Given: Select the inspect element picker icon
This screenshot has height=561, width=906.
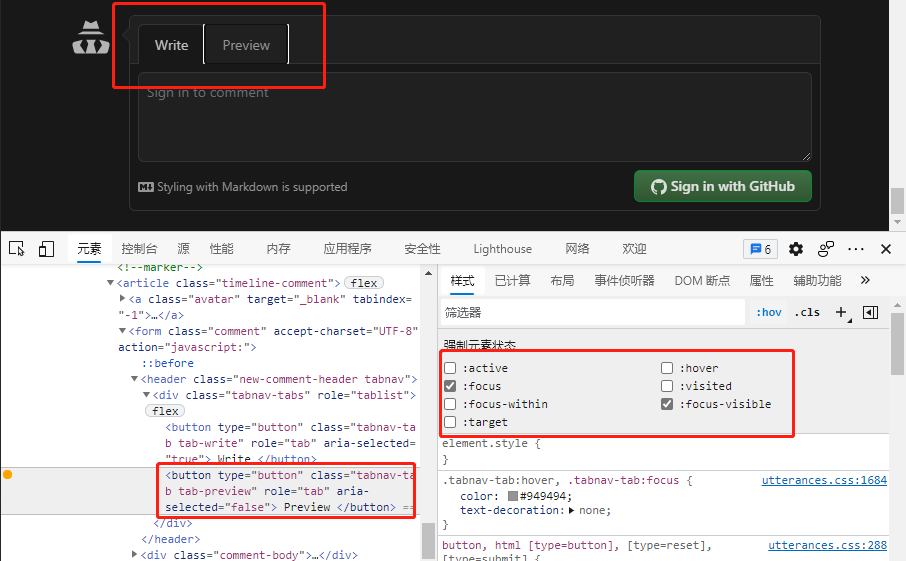Looking at the screenshot, I should [17, 248].
